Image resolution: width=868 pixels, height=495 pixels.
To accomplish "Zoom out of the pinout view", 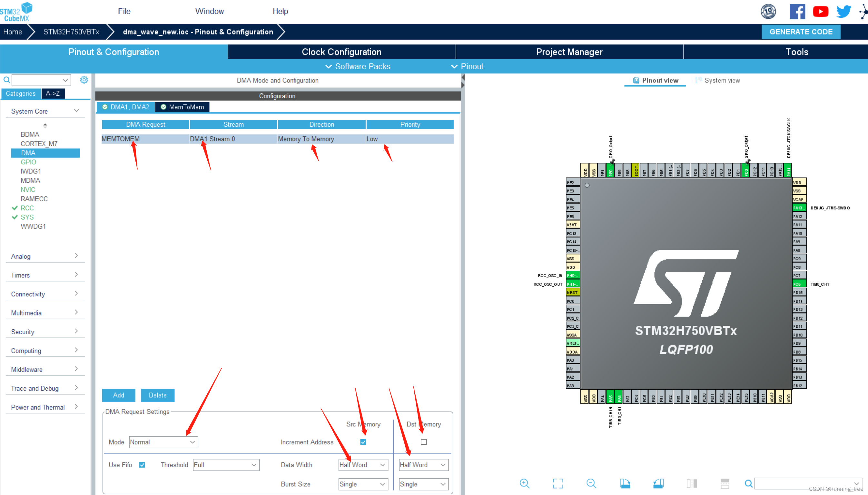I will [591, 483].
